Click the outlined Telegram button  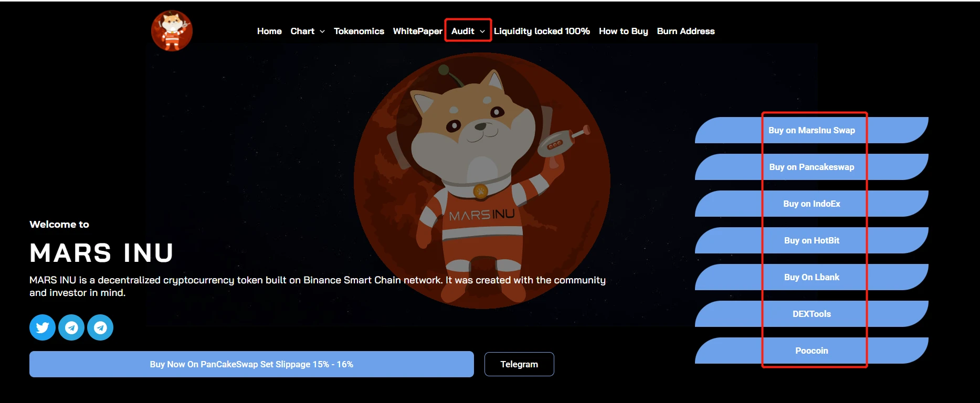click(x=519, y=364)
